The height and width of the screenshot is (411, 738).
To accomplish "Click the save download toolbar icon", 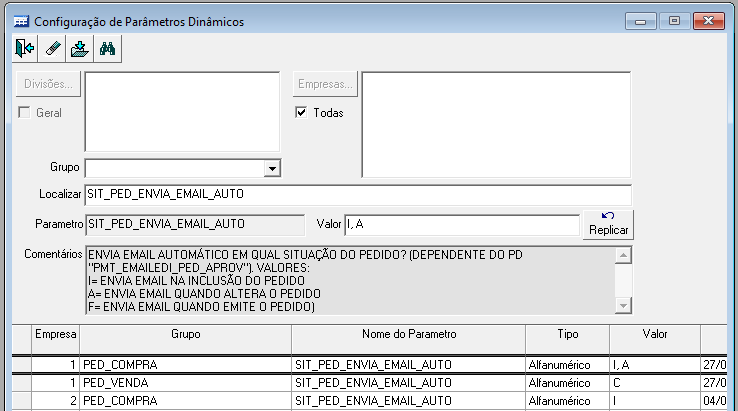I will [80, 48].
